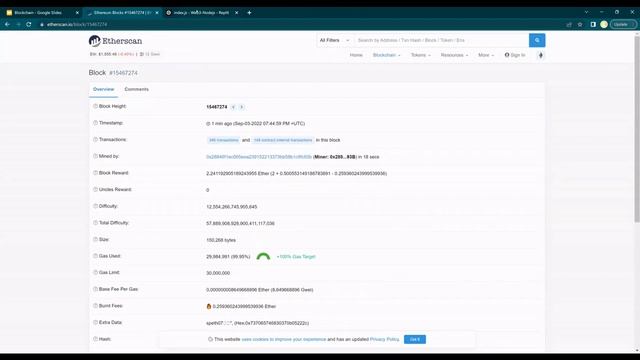Click the Chrome Update button
Viewport: 640px width, 360px height.
pos(623,24)
